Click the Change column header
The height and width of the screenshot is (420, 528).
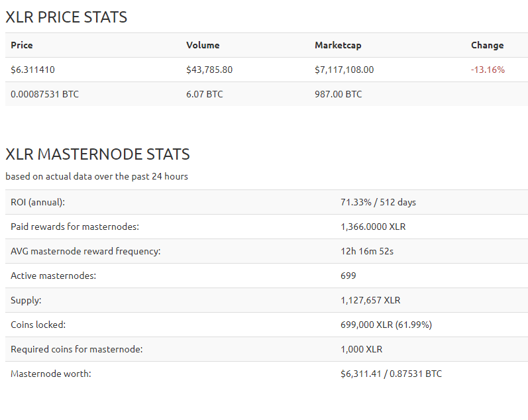point(487,45)
